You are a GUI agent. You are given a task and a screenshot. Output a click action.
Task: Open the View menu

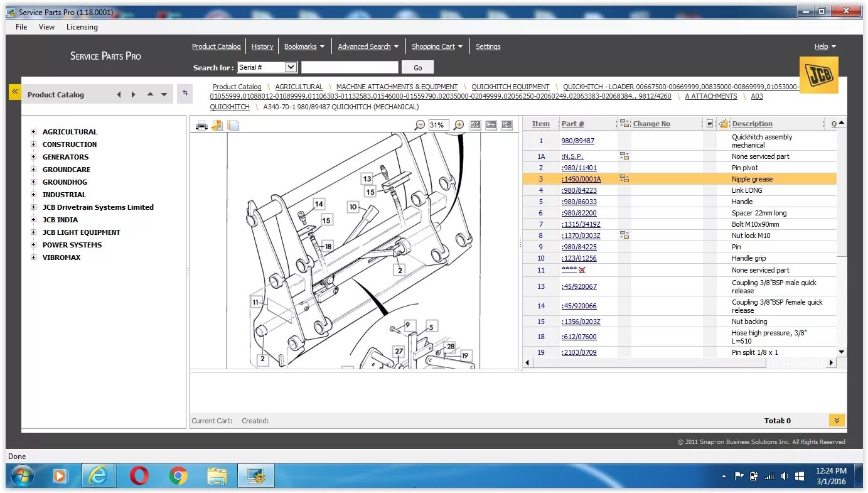tap(46, 27)
